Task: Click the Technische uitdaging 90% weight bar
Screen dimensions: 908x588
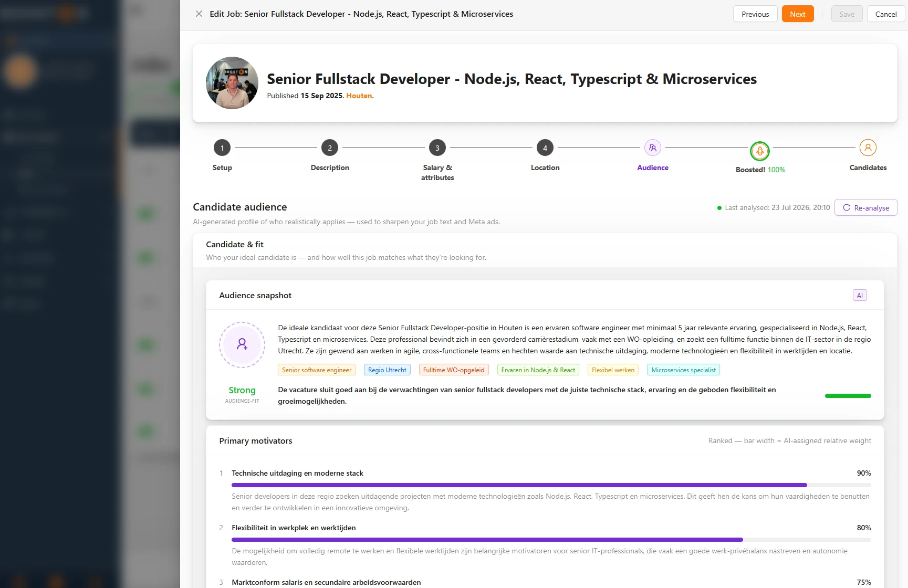Action: [x=551, y=485]
